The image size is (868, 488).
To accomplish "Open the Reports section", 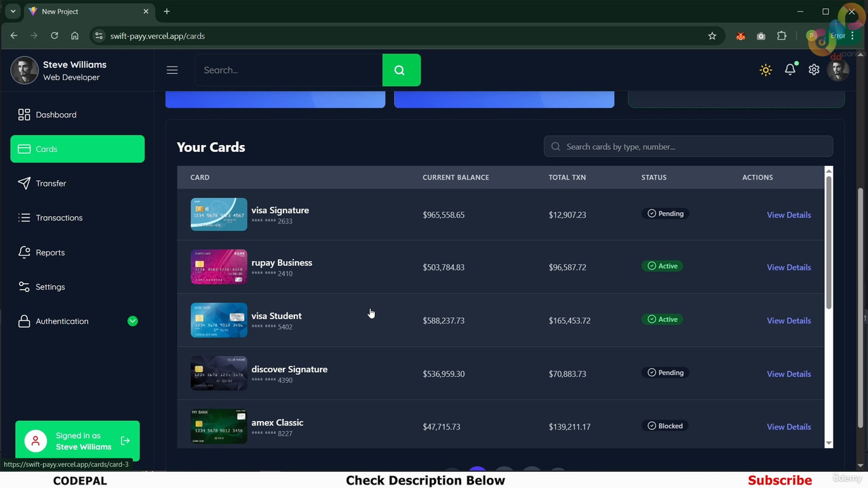I will tap(77, 253).
